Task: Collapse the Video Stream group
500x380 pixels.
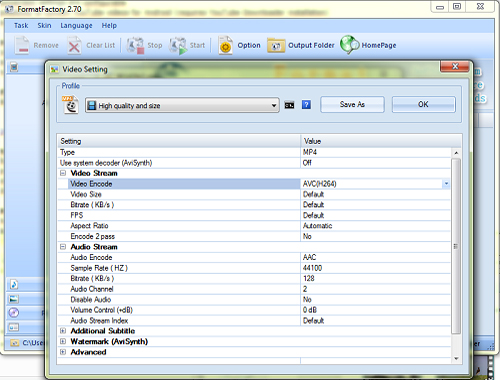Action: tap(63, 173)
